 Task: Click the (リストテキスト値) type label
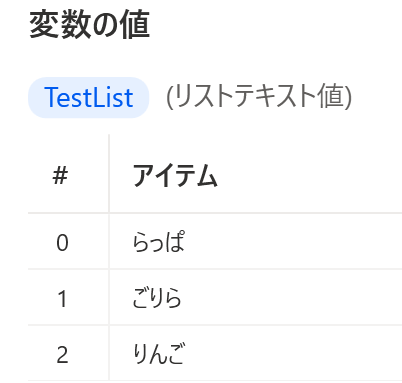tap(259, 97)
